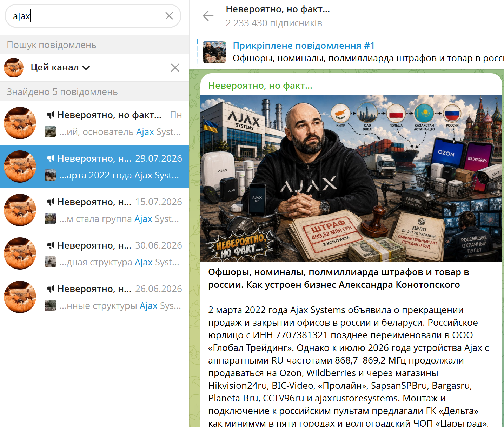This screenshot has height=427, width=504.
Task: Open channel info via the header title
Action: (x=278, y=9)
